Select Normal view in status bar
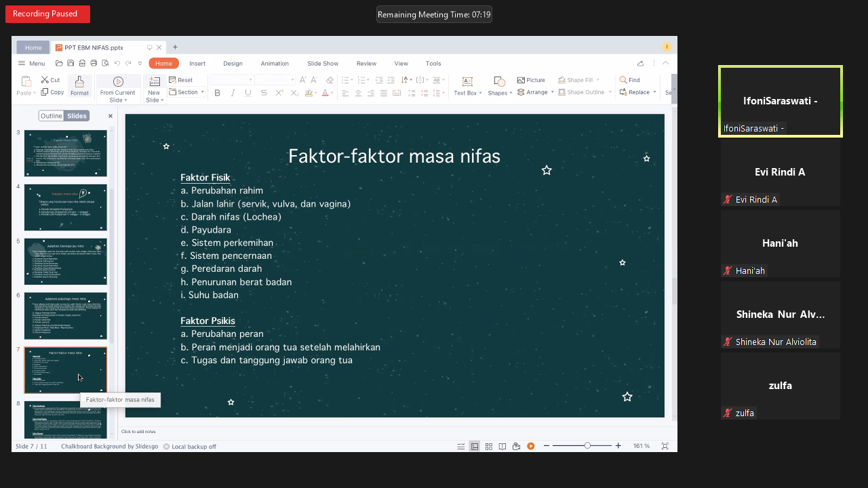The height and width of the screenshot is (488, 868). point(475,446)
